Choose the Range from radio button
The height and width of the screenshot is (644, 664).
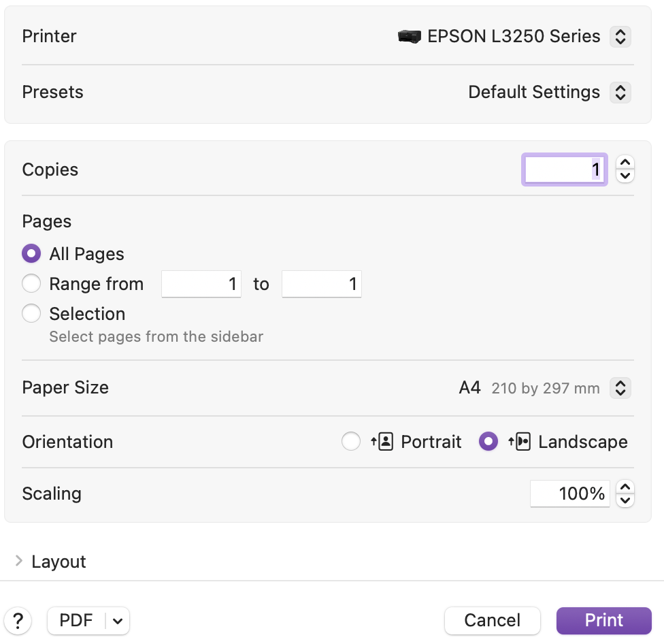(31, 284)
